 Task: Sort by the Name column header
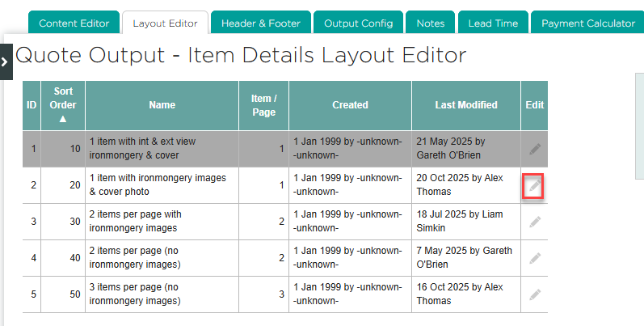coord(162,105)
